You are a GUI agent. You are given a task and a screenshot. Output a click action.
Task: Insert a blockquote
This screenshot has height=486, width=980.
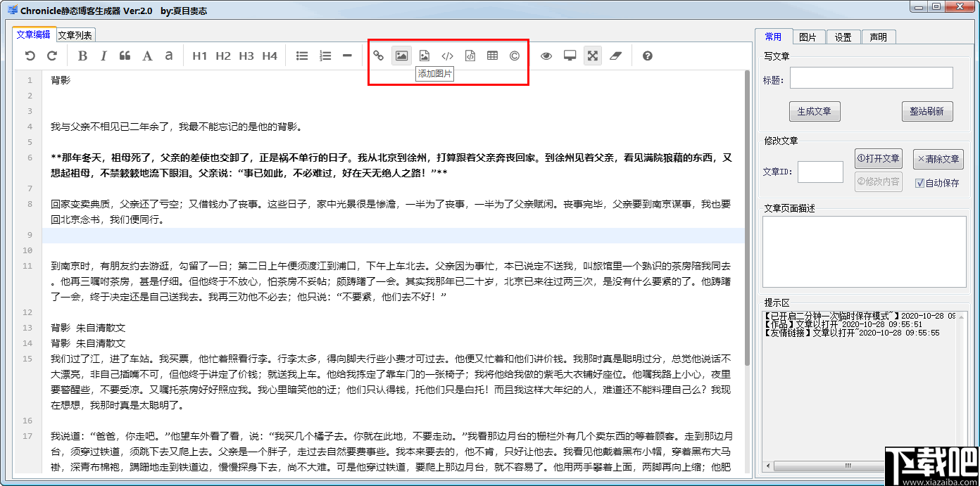(x=125, y=56)
